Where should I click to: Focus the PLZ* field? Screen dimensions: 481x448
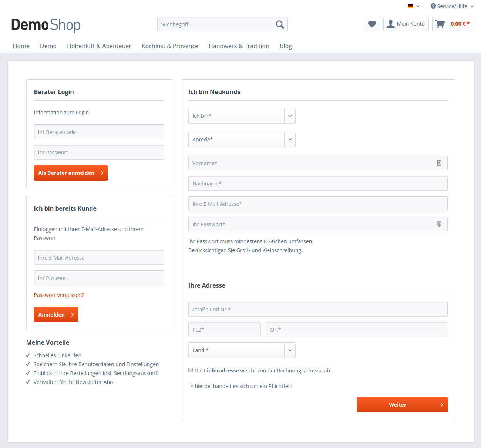225,330
